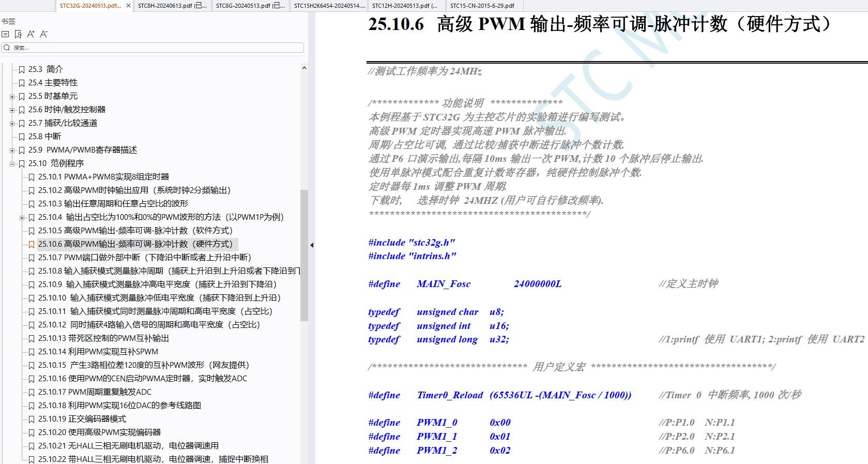This screenshot has width=868, height=464.
Task: Click '#include "stc32g.h"' code line
Action: 412,243
